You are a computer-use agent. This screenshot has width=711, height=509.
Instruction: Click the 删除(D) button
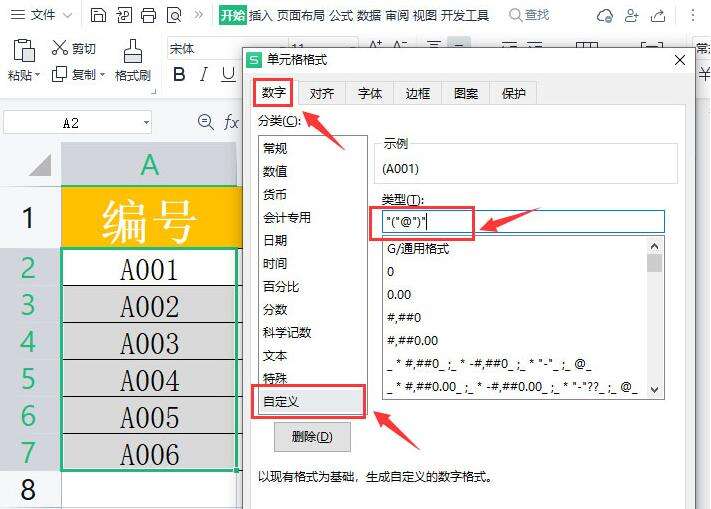coord(312,437)
